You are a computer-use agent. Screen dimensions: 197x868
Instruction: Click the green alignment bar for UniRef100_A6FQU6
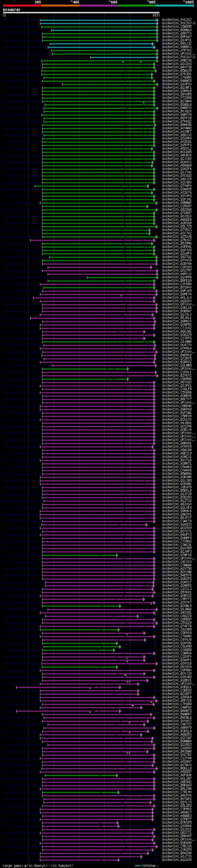[x=82, y=775]
